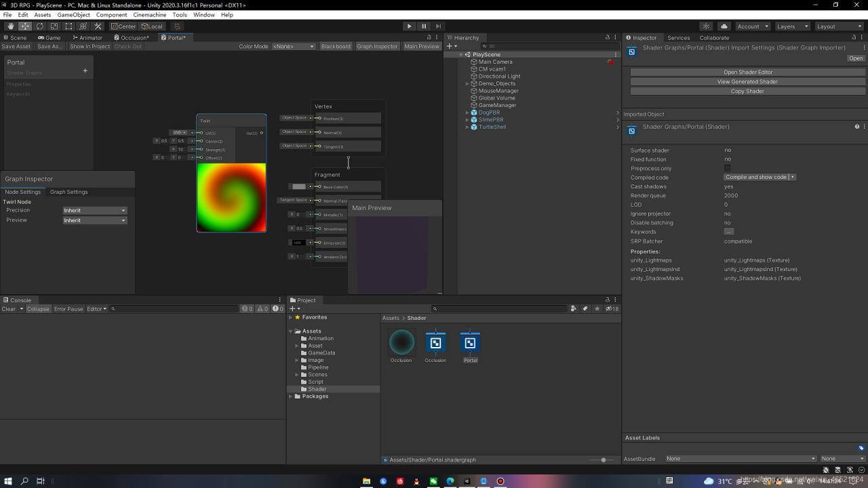This screenshot has width=868, height=488.
Task: Toggle hidden packages visibility in Project
Action: [612, 309]
